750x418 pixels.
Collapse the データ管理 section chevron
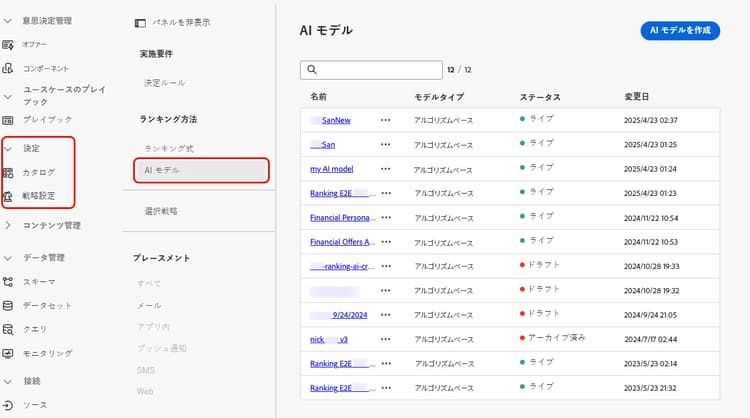(x=8, y=258)
